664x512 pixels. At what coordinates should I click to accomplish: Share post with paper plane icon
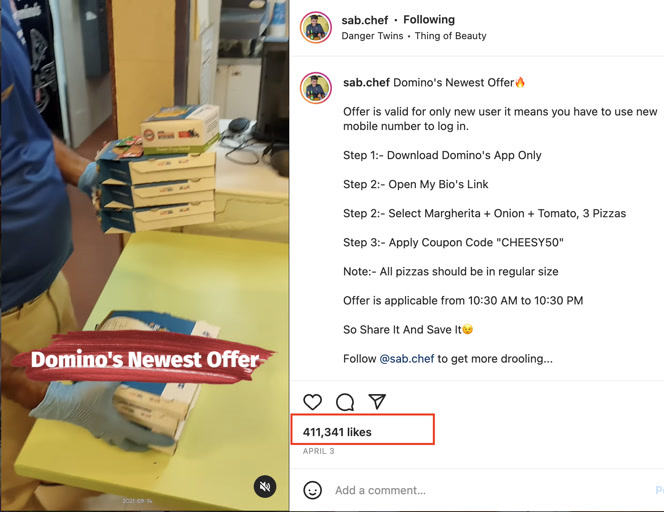click(x=377, y=401)
